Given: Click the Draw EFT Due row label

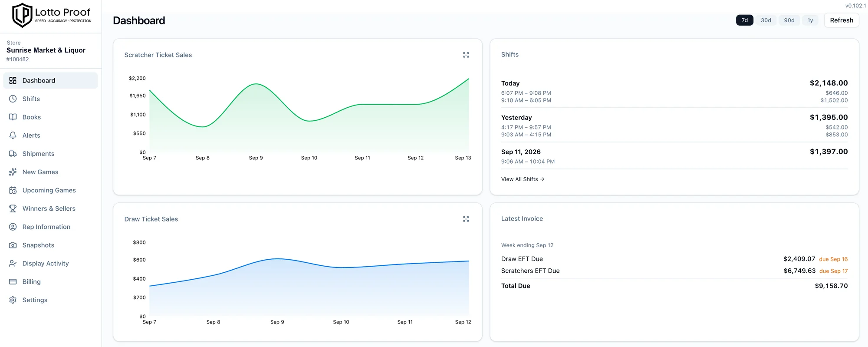Looking at the screenshot, I should [522, 259].
